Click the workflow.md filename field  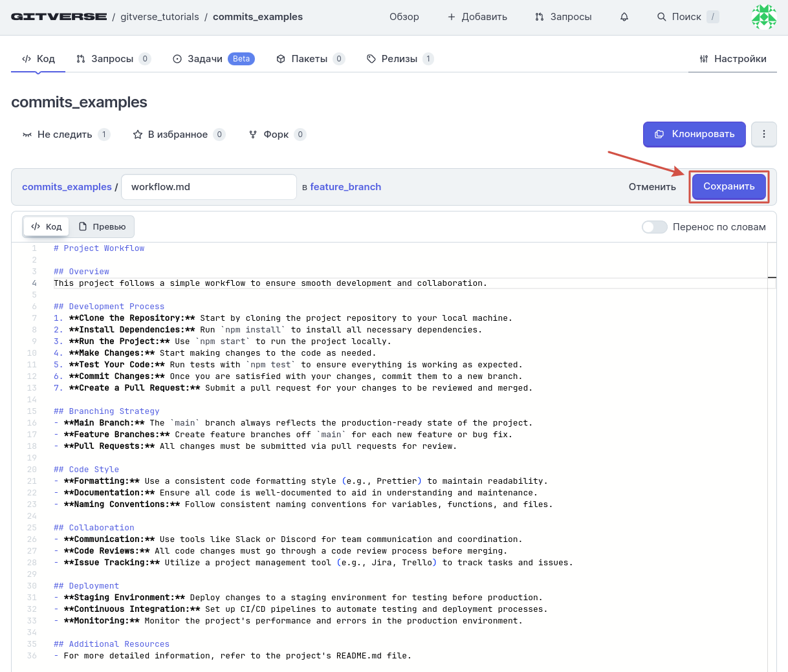point(208,187)
